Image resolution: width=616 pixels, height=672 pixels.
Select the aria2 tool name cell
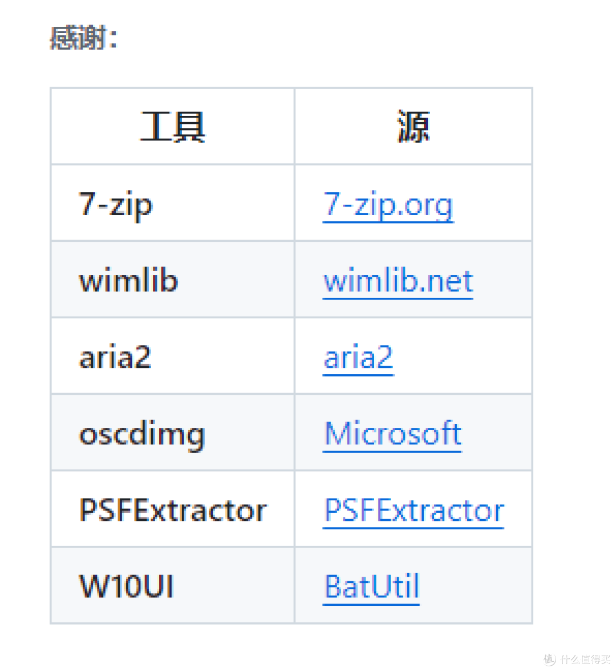[115, 357]
